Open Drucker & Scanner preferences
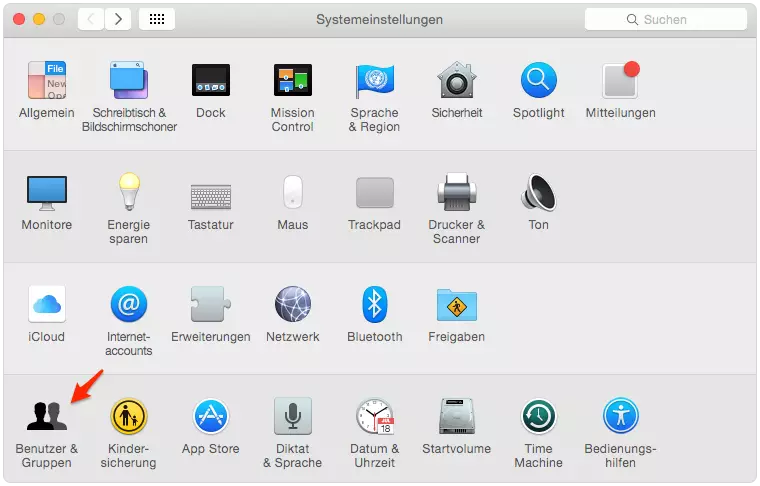This screenshot has height=486, width=760. click(x=456, y=193)
